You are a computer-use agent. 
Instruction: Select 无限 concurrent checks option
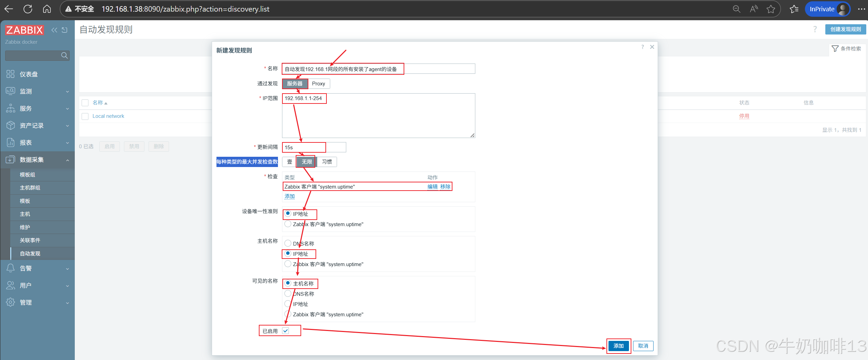307,162
